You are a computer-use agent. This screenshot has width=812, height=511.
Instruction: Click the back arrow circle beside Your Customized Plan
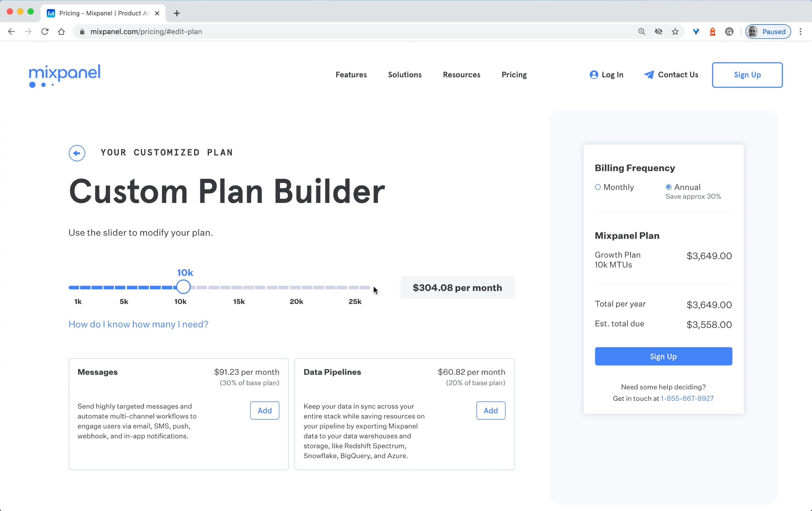tap(77, 153)
